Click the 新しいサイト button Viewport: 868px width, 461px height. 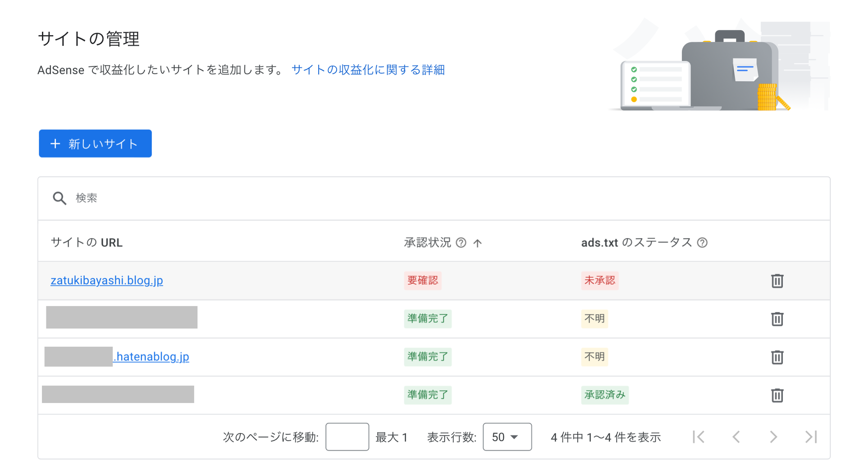pyautogui.click(x=95, y=144)
